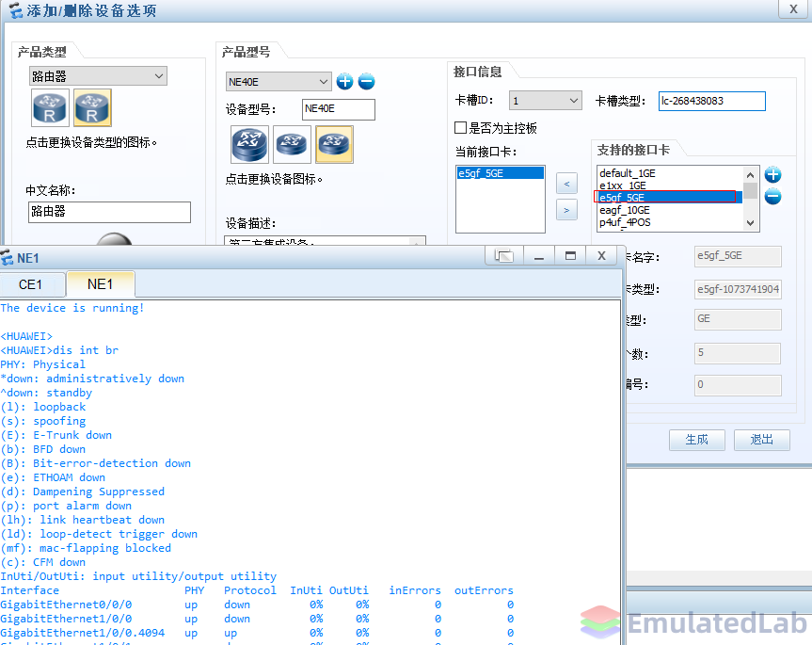
Task: Click the 卡槽类型 input field
Action: [712, 101]
